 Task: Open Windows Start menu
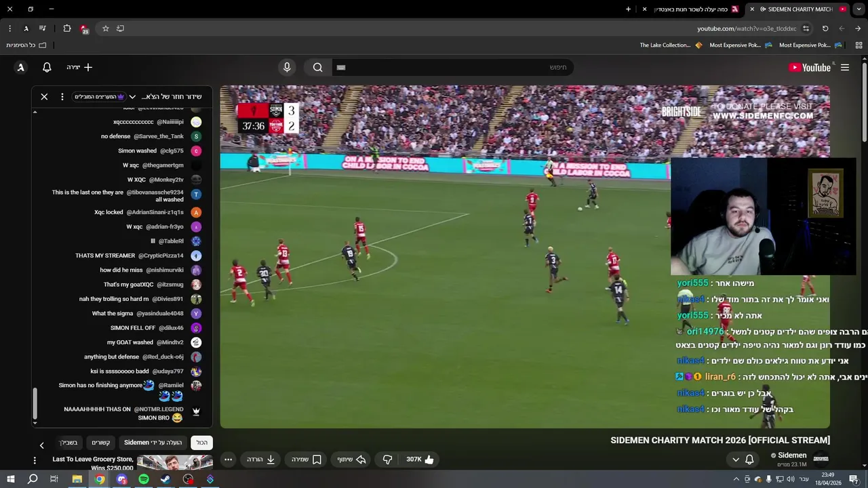point(10,479)
